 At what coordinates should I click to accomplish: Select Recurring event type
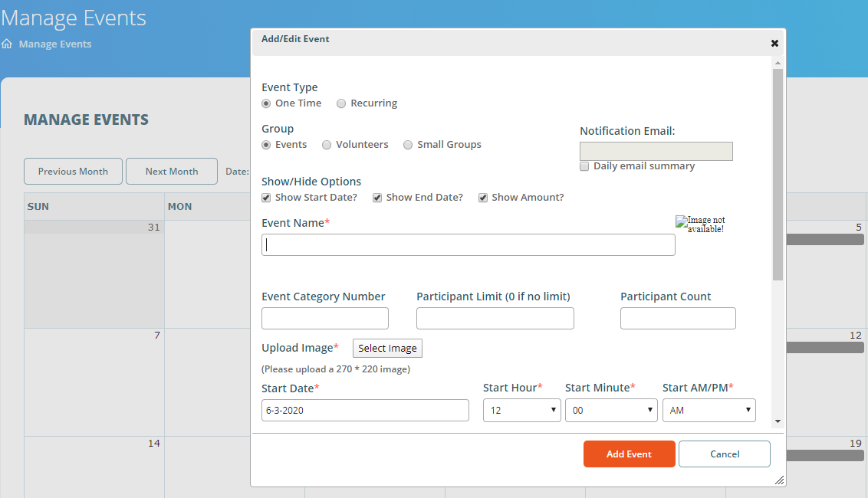point(341,103)
